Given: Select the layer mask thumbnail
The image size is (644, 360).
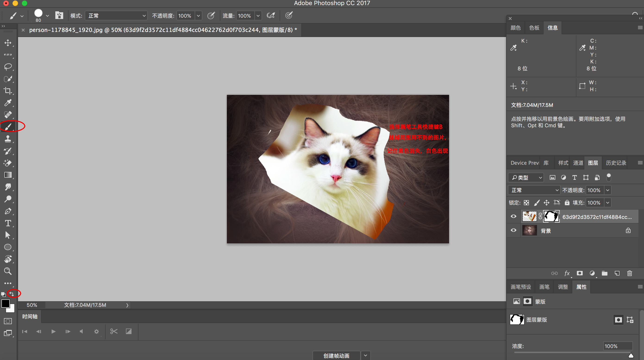Looking at the screenshot, I should (551, 216).
